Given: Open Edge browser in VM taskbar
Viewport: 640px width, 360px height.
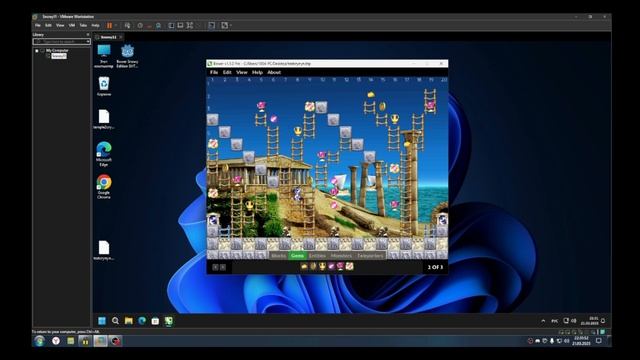Looking at the screenshot, I should [142, 321].
